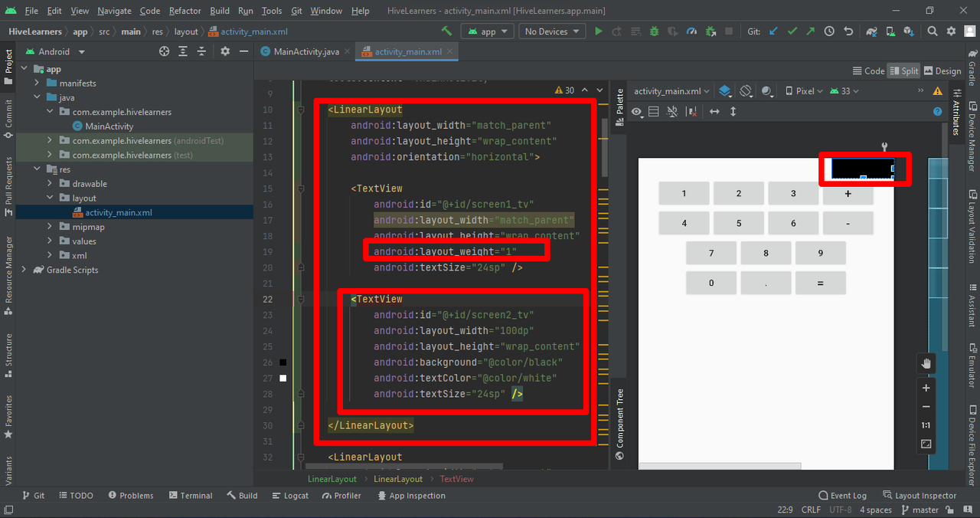This screenshot has width=980, height=518.
Task: Click the orientation for preview icon
Action: (746, 90)
